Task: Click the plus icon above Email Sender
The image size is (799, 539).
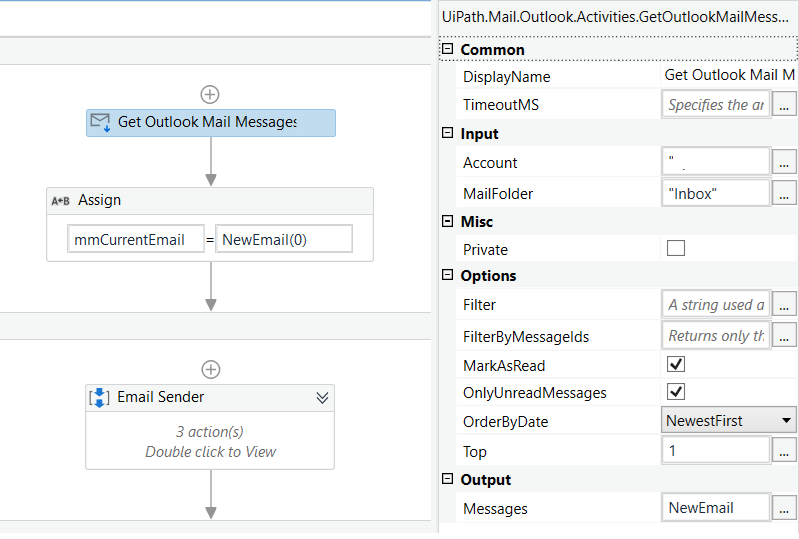Action: [210, 369]
